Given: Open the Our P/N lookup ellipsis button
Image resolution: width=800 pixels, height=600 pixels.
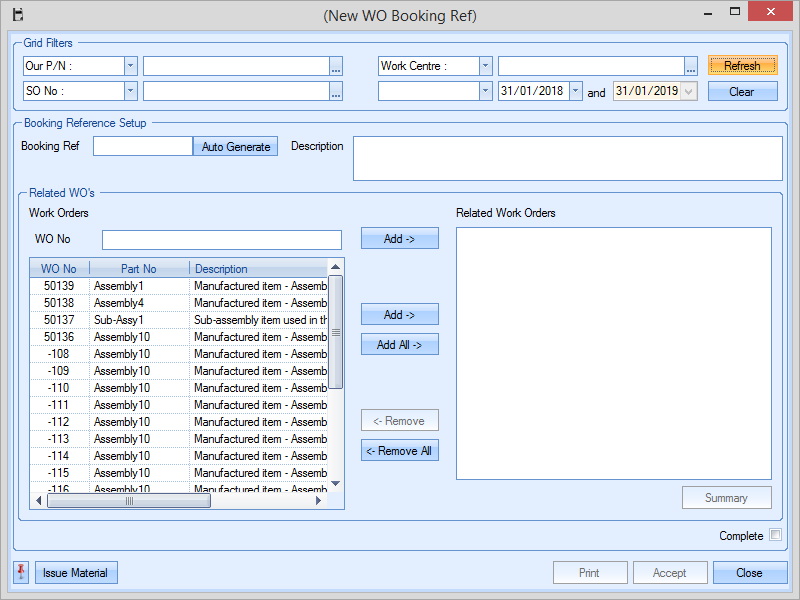Looking at the screenshot, I should click(x=336, y=66).
